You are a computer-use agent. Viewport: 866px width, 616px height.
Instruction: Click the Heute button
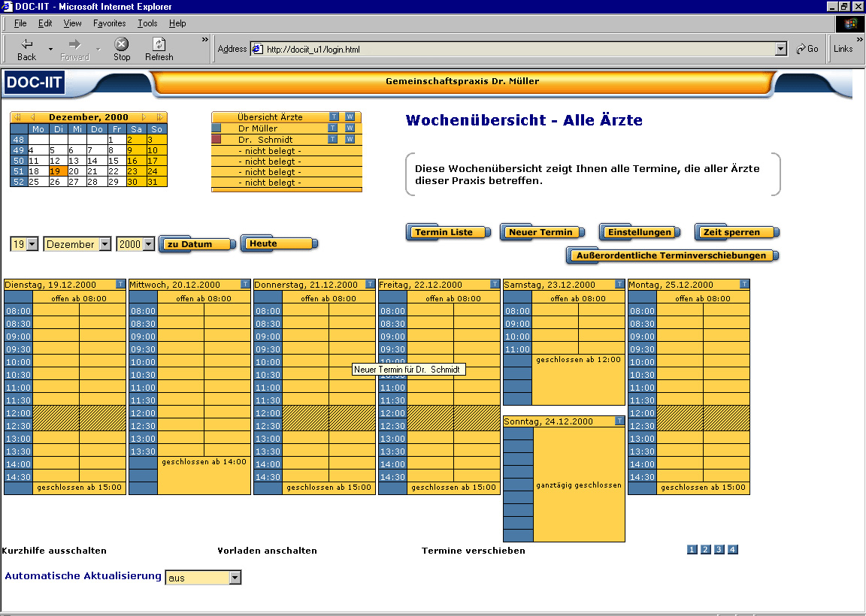point(279,243)
